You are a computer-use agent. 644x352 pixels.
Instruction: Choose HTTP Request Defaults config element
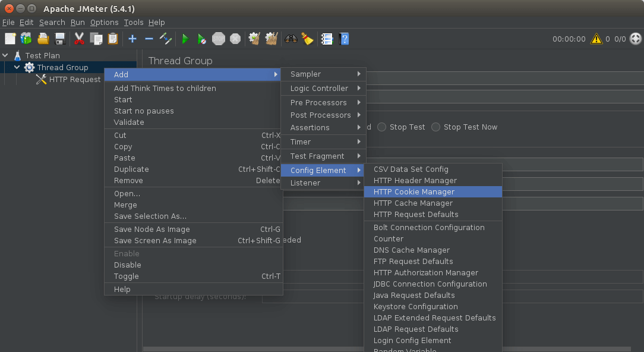click(416, 215)
